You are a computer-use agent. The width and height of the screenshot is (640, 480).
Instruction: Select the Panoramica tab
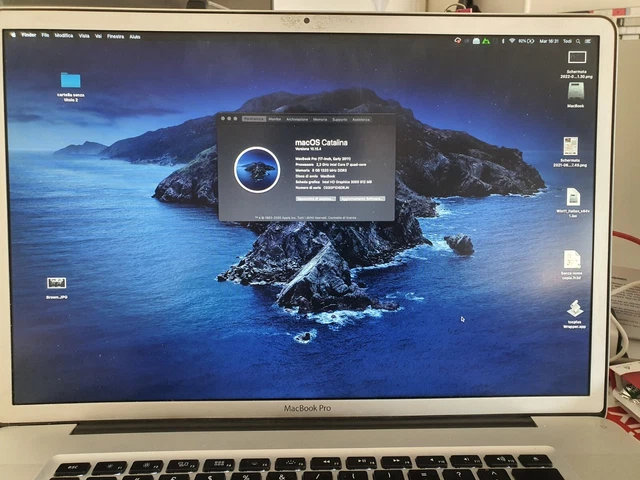253,119
